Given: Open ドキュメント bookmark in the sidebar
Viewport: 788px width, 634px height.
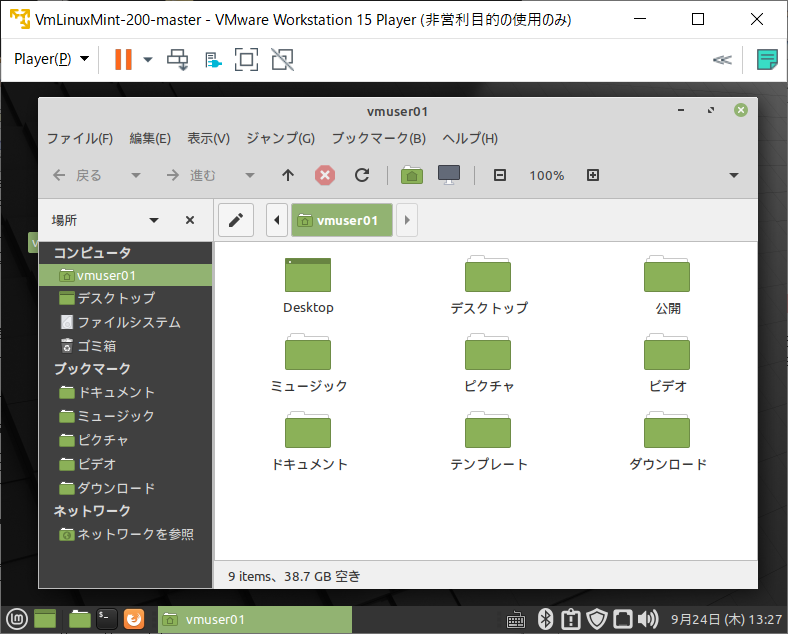Looking at the screenshot, I should pyautogui.click(x=125, y=392).
